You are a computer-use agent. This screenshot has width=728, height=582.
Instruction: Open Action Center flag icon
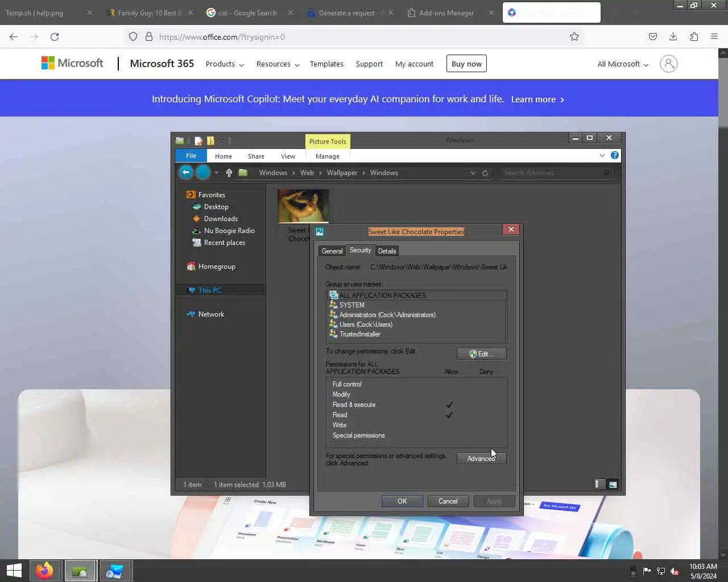(x=647, y=571)
